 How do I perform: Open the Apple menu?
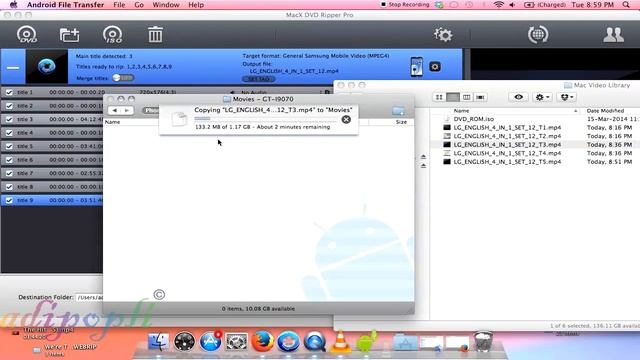(x=13, y=5)
